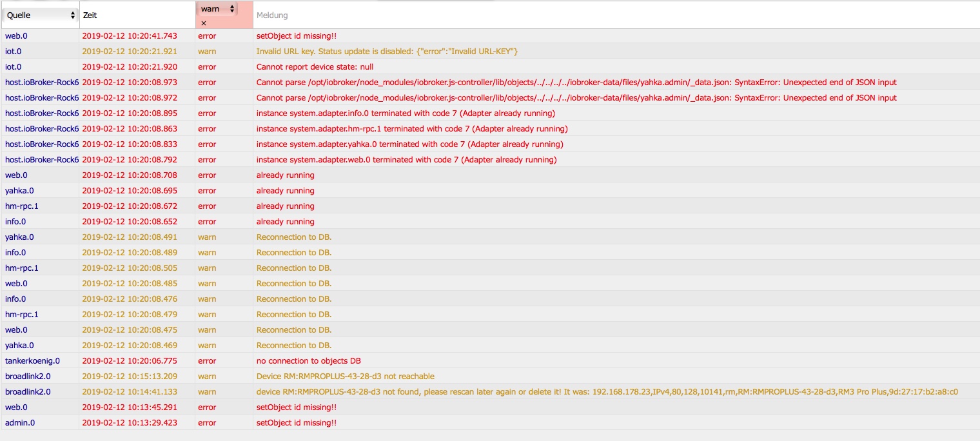Viewport: 980px width, 441px height.
Task: Select the timestamp 2019-02-12 10:20:08.652
Action: tap(130, 222)
